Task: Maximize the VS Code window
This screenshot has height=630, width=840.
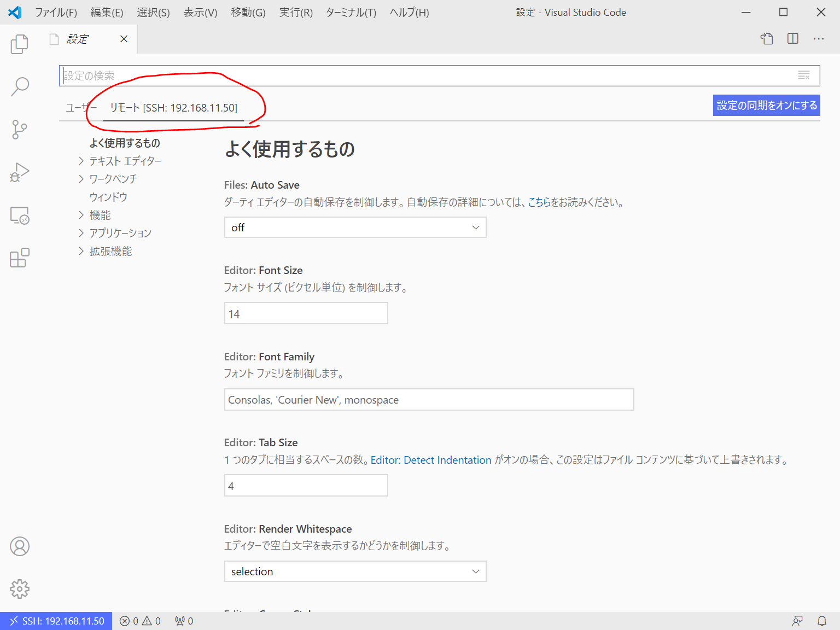Action: click(x=784, y=12)
